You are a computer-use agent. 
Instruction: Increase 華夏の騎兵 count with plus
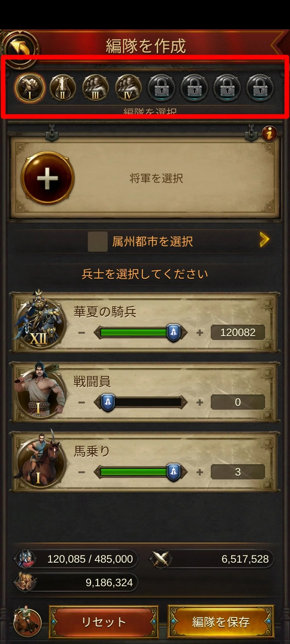click(200, 333)
